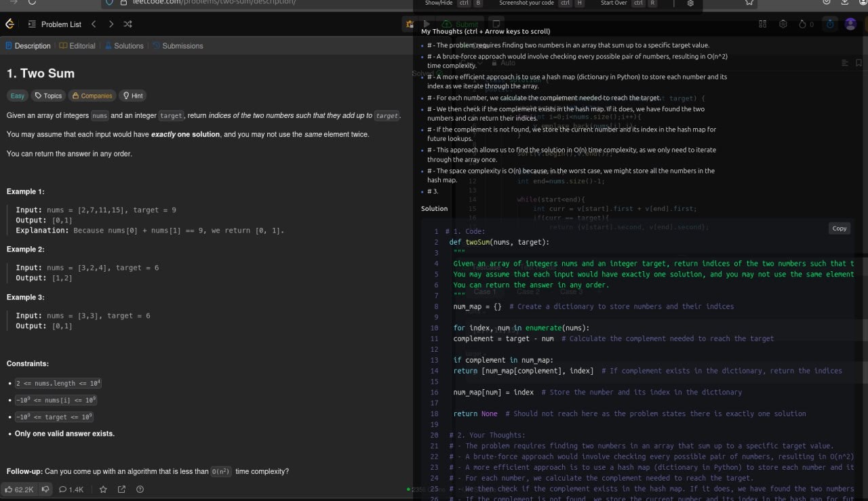Expand the Hint tag
The height and width of the screenshot is (501, 868).
(x=132, y=96)
